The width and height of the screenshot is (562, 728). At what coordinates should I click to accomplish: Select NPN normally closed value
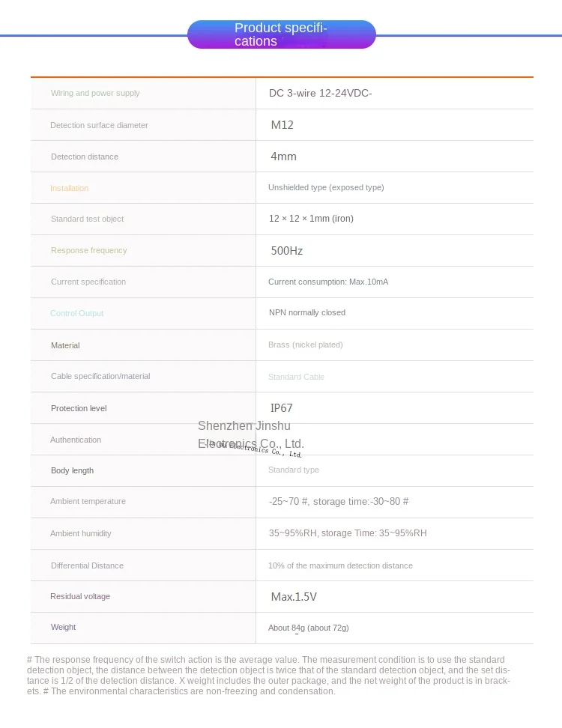click(x=307, y=312)
